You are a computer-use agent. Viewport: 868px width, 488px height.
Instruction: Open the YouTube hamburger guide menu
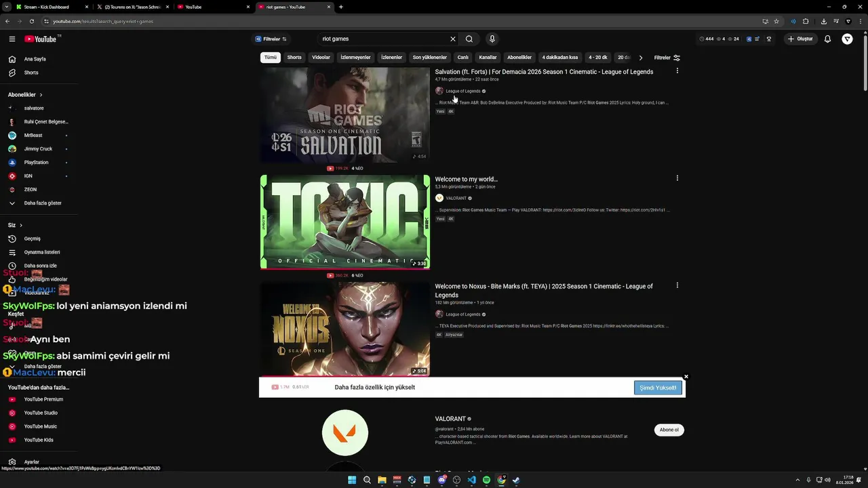click(x=12, y=39)
